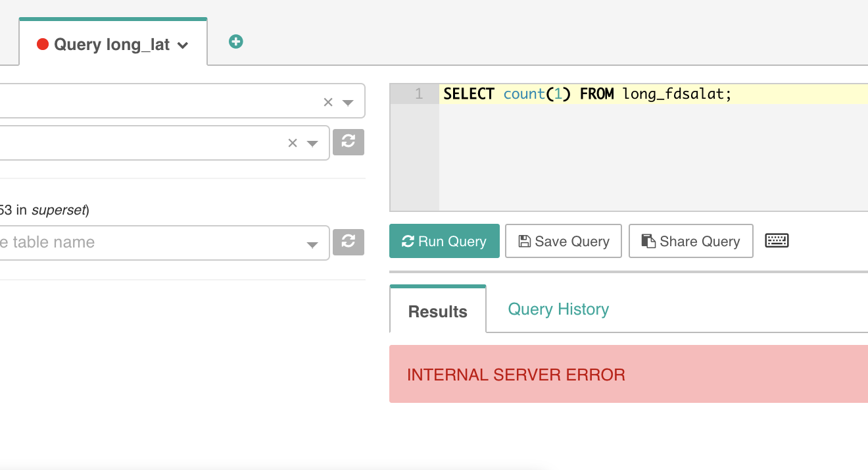Open a new query tab with the plus icon
Image resolution: width=868 pixels, height=470 pixels.
pos(235,41)
